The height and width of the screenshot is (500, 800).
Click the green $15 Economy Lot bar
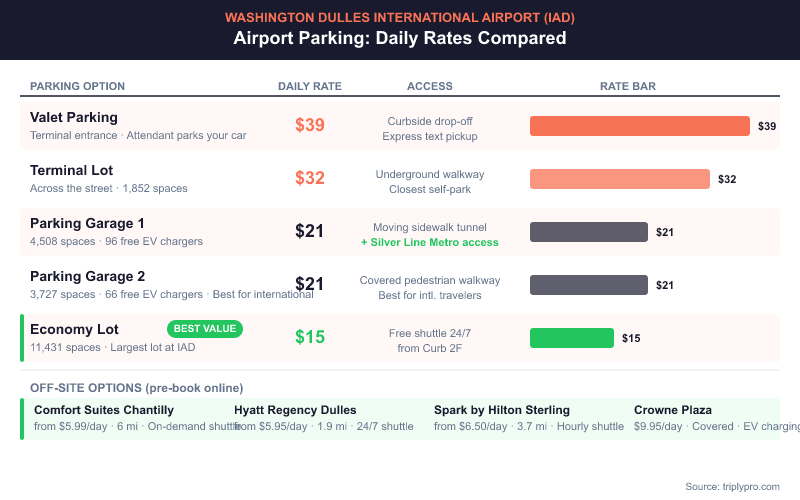[571, 338]
